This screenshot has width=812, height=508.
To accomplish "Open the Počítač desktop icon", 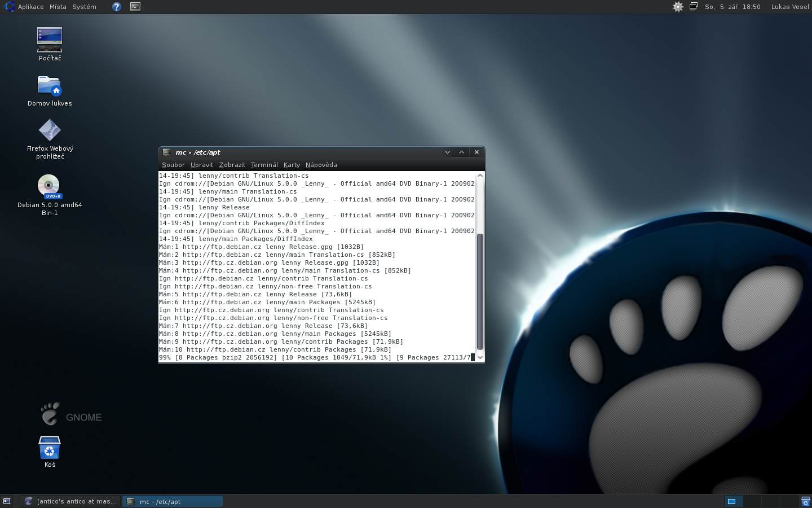I will tap(50, 40).
